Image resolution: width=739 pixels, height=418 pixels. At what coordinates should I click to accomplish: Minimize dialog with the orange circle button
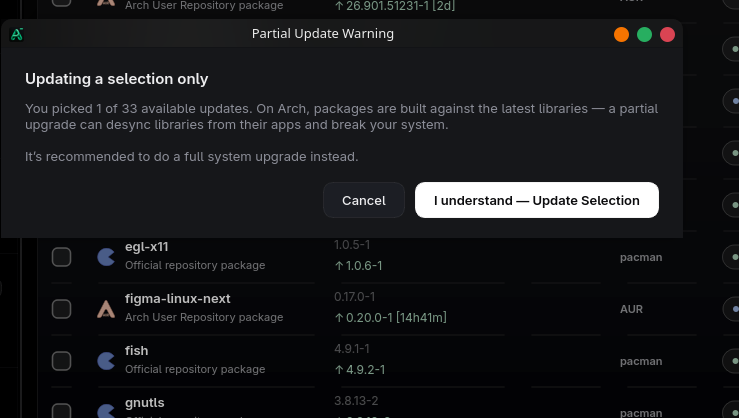(621, 34)
